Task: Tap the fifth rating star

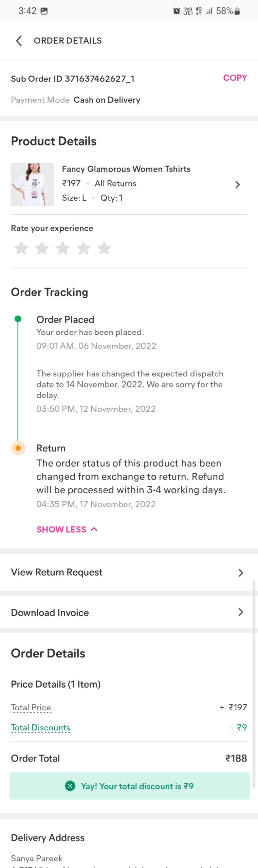Action: click(104, 248)
